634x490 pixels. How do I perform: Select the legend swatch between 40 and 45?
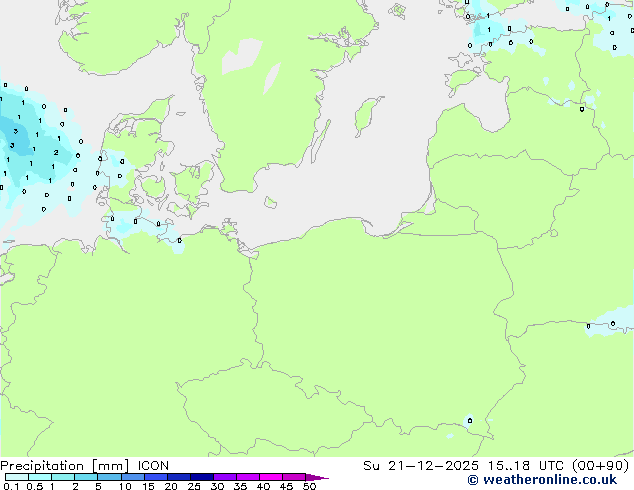pos(271,477)
